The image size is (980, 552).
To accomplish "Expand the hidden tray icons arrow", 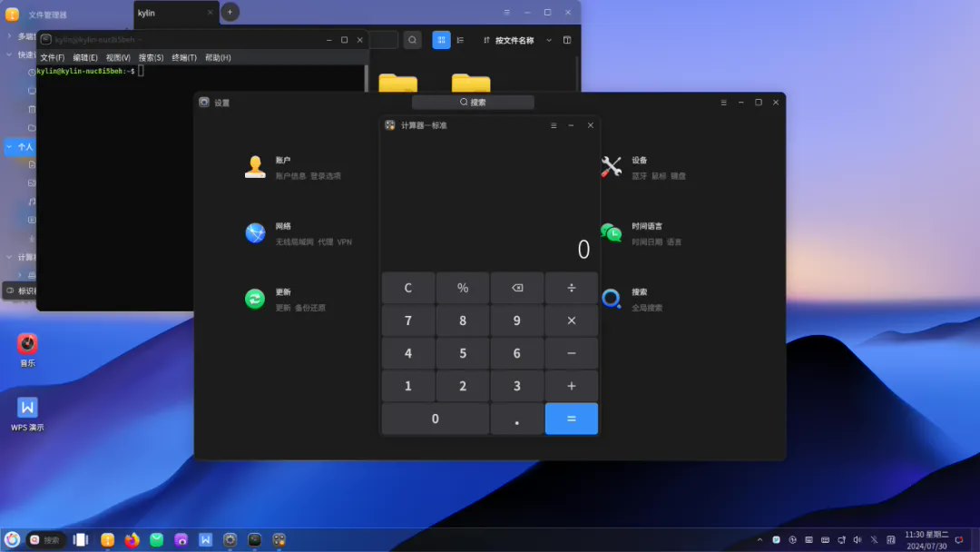I will pyautogui.click(x=759, y=539).
